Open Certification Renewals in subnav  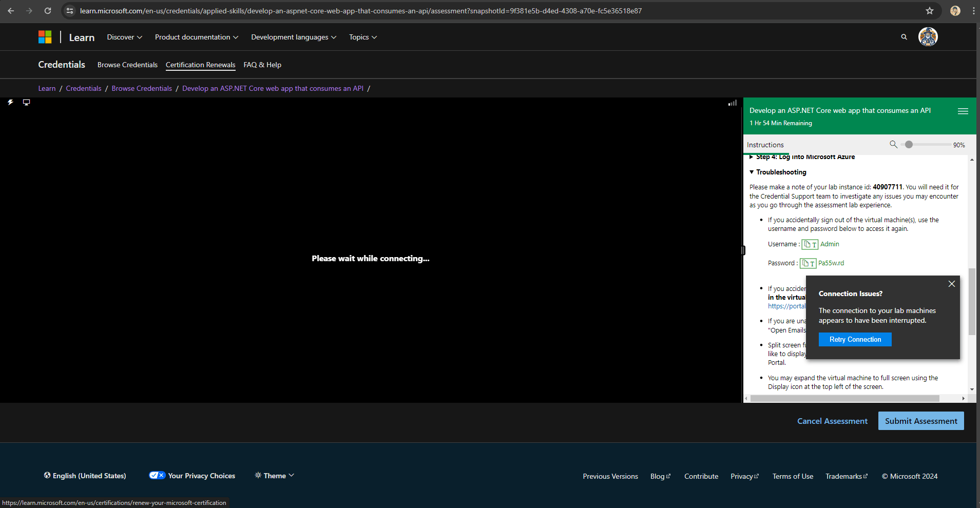(x=200, y=65)
